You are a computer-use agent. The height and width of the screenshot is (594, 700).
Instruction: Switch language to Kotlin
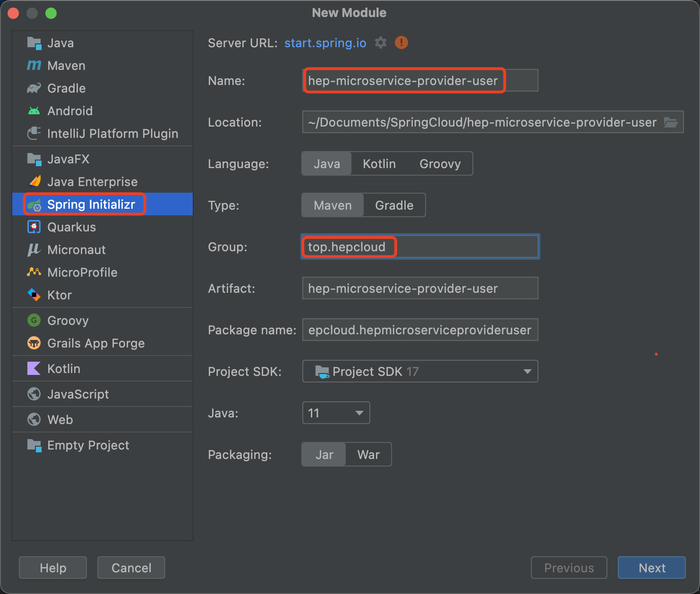[x=379, y=164]
